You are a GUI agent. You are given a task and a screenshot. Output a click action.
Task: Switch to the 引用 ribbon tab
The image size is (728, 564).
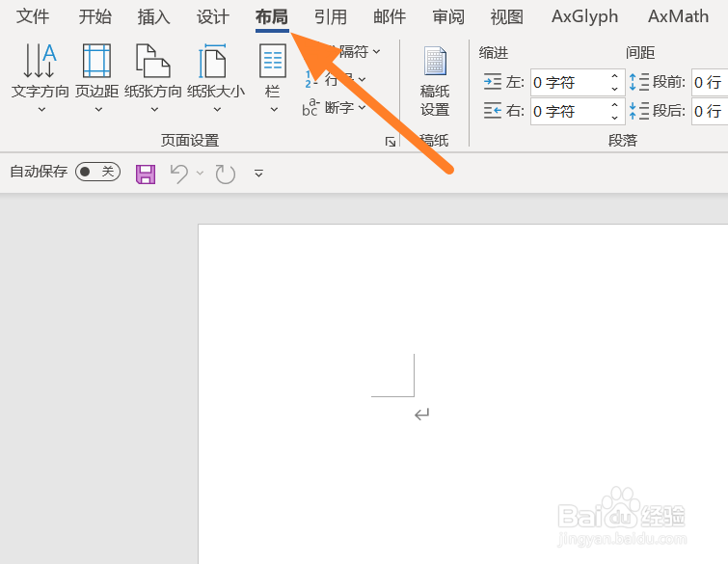tap(331, 16)
